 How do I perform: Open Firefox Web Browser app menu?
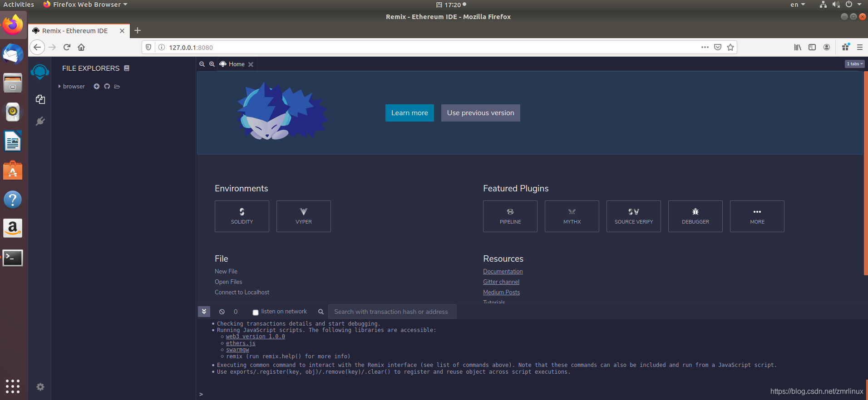pyautogui.click(x=85, y=5)
